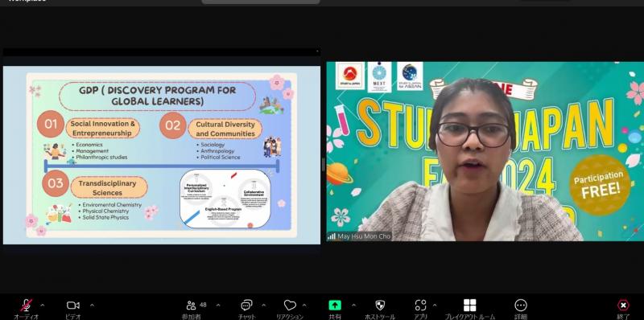The height and width of the screenshot is (320, 644).
Task: Expand audio options chevron beside microphone
Action: pos(43,306)
